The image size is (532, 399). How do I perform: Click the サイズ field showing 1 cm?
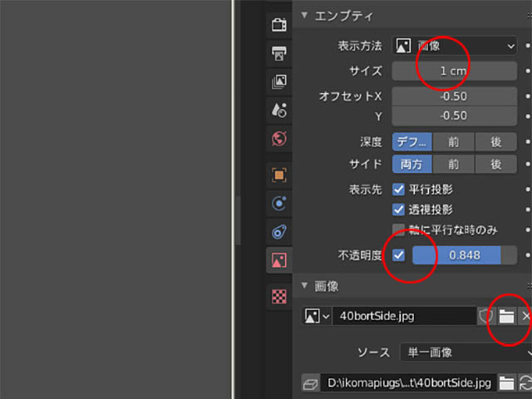(x=455, y=71)
